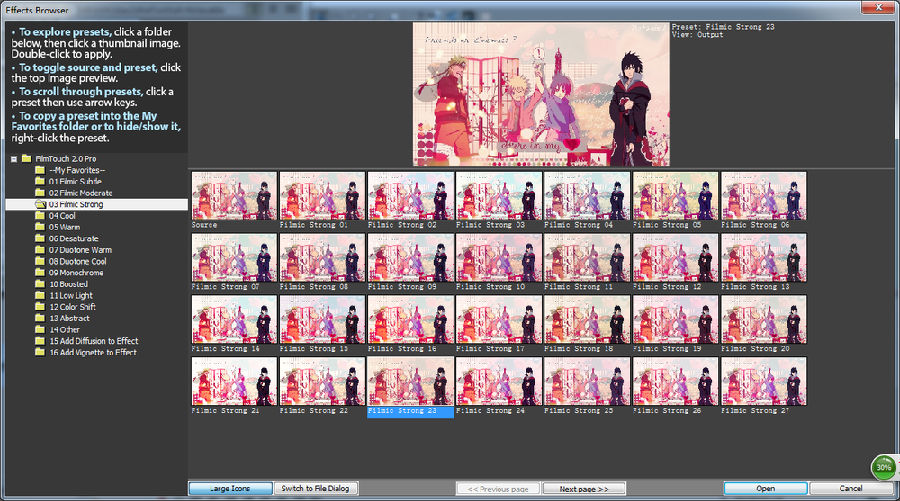
Task: Click the Filmic Strong 25 preset
Action: pos(587,382)
